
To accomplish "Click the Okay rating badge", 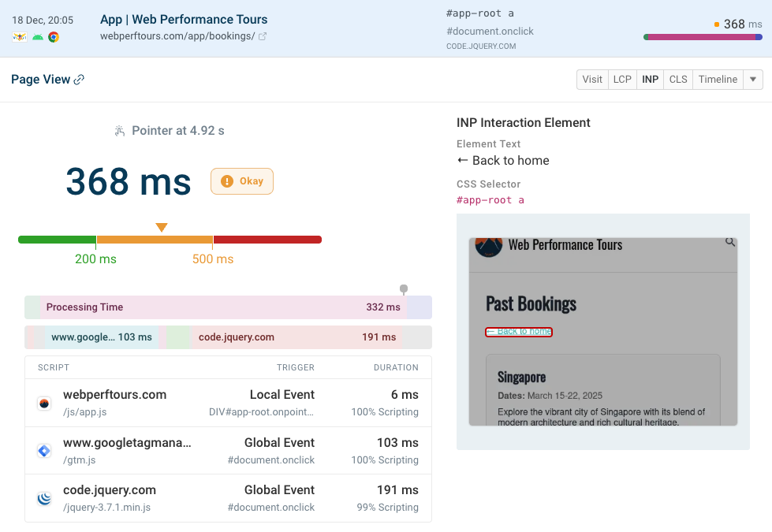I will click(242, 181).
